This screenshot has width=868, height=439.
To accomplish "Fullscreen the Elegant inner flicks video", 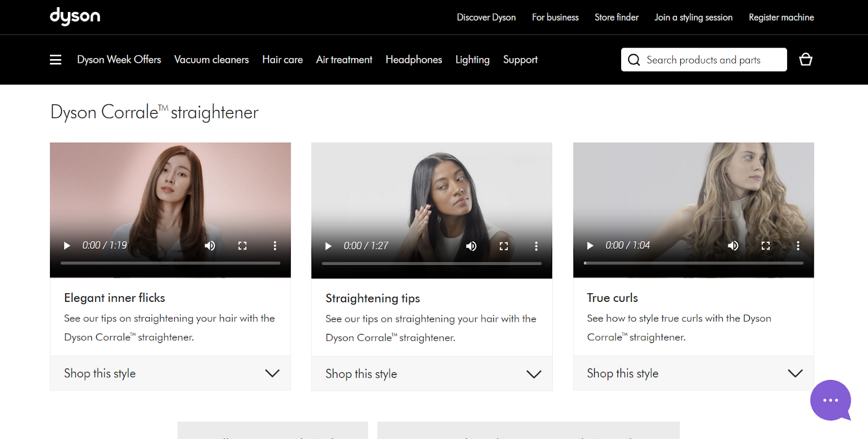I will pos(242,246).
